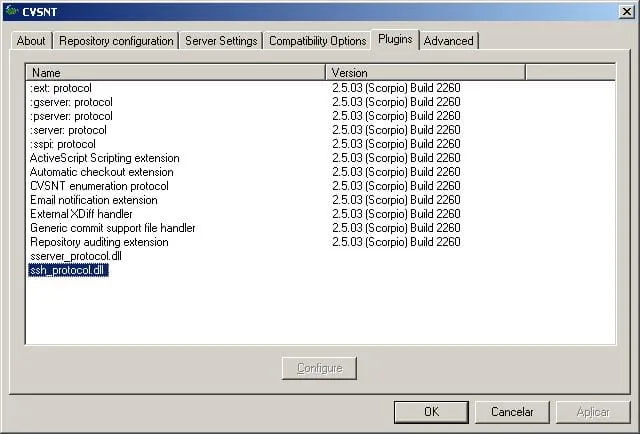The height and width of the screenshot is (434, 640).
Task: Click the version cell of Repository auditing extension
Action: click(396, 242)
